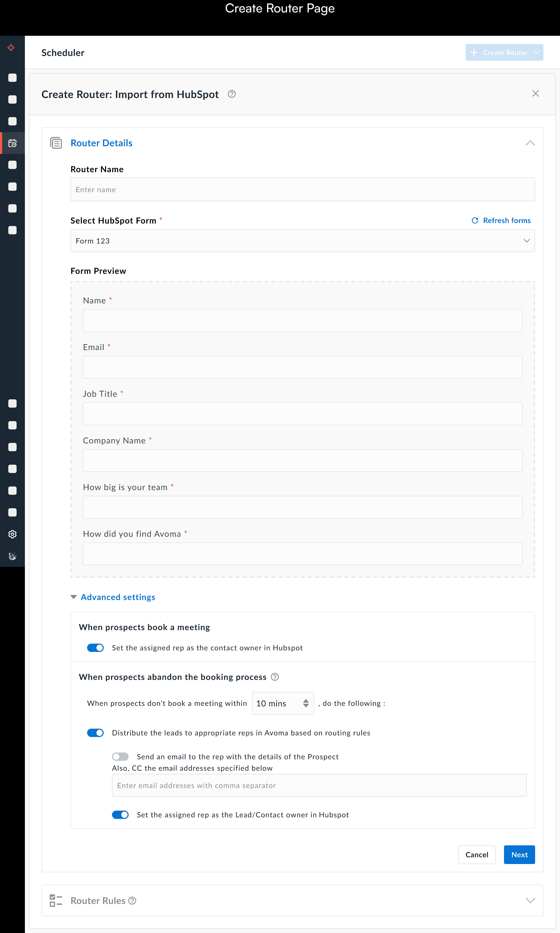Disable distribute leads to appropriate reps toggle

coord(95,733)
